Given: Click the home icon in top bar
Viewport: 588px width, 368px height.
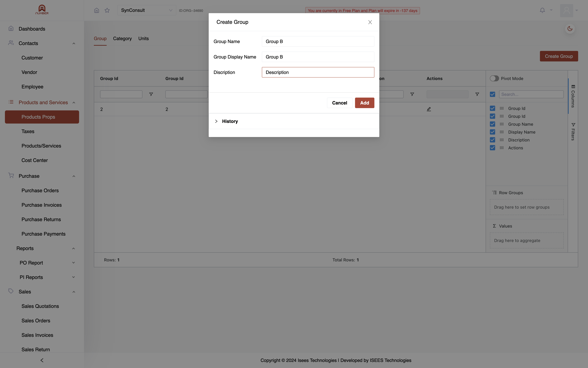Looking at the screenshot, I should (x=96, y=10).
